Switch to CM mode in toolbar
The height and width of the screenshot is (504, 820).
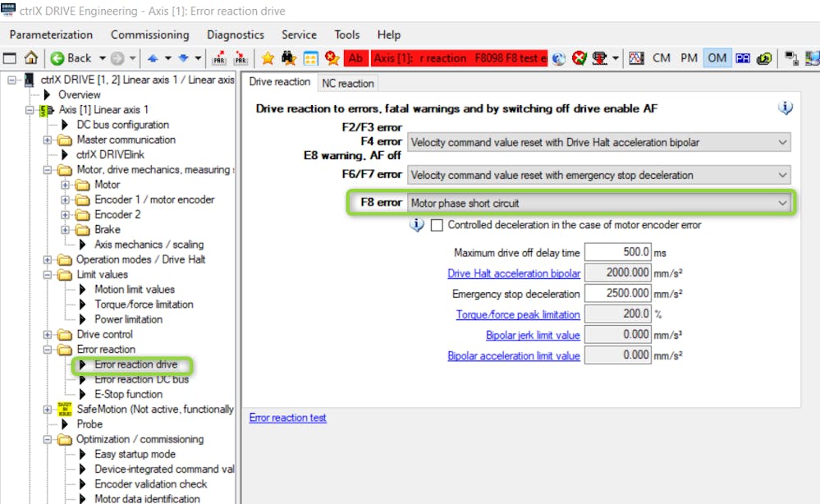(x=662, y=58)
